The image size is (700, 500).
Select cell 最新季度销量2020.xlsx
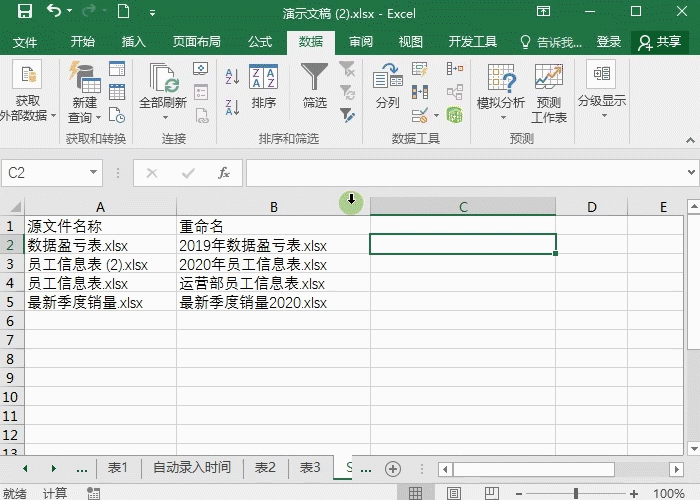point(273,303)
